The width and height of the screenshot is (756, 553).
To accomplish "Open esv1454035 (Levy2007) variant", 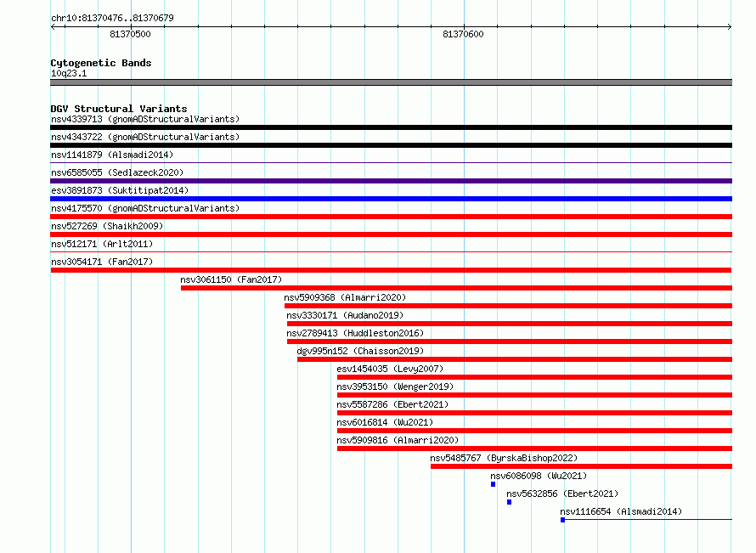I will pyautogui.click(x=390, y=369).
